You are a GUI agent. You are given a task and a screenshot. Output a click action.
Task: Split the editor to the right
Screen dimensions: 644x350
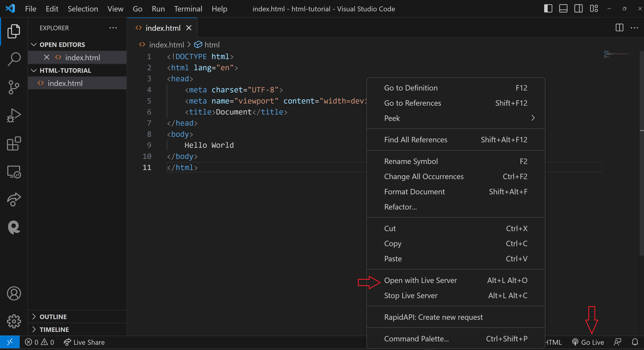click(620, 28)
